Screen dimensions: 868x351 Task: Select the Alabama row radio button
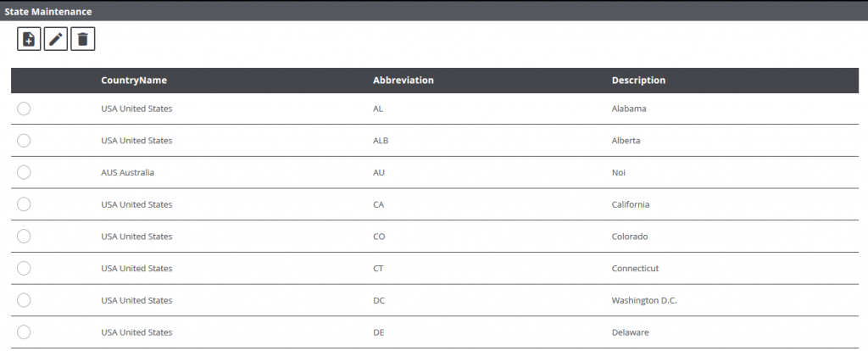pyautogui.click(x=24, y=109)
